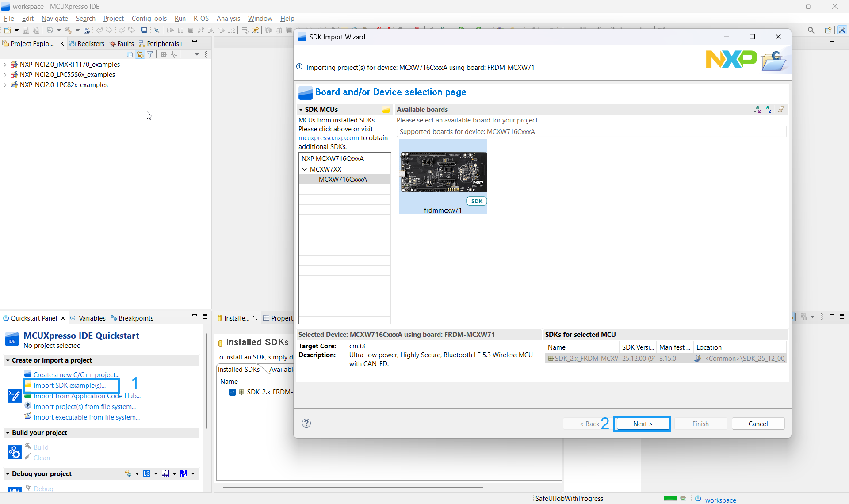Open the dropdown arrow next to New icon
The width and height of the screenshot is (849, 504).
click(x=16, y=30)
